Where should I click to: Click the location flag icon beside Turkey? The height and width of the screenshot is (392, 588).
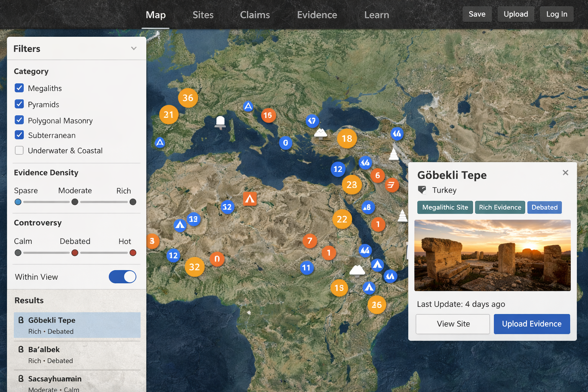tap(422, 189)
